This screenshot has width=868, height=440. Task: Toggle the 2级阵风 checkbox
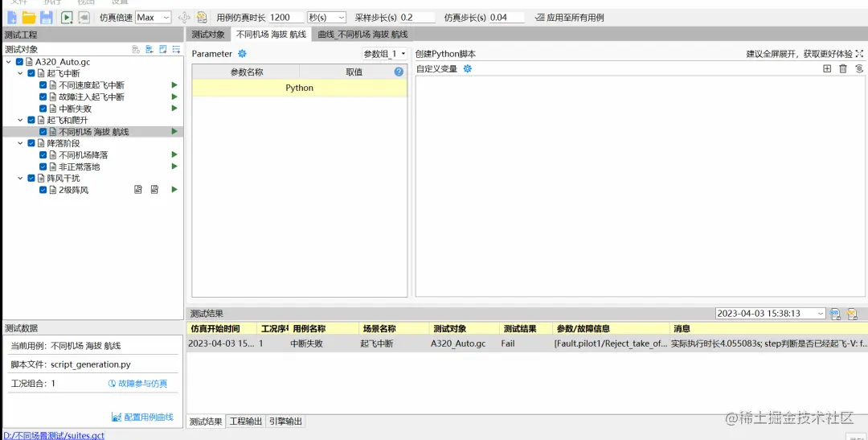[43, 190]
